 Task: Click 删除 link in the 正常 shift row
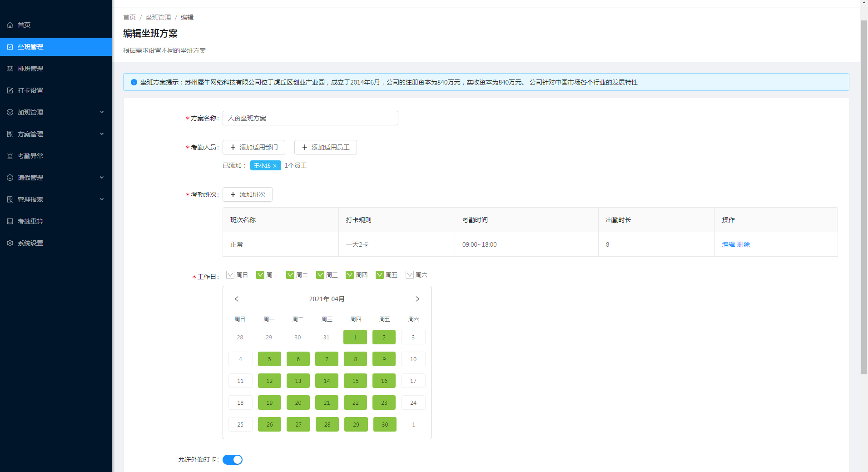pos(744,244)
